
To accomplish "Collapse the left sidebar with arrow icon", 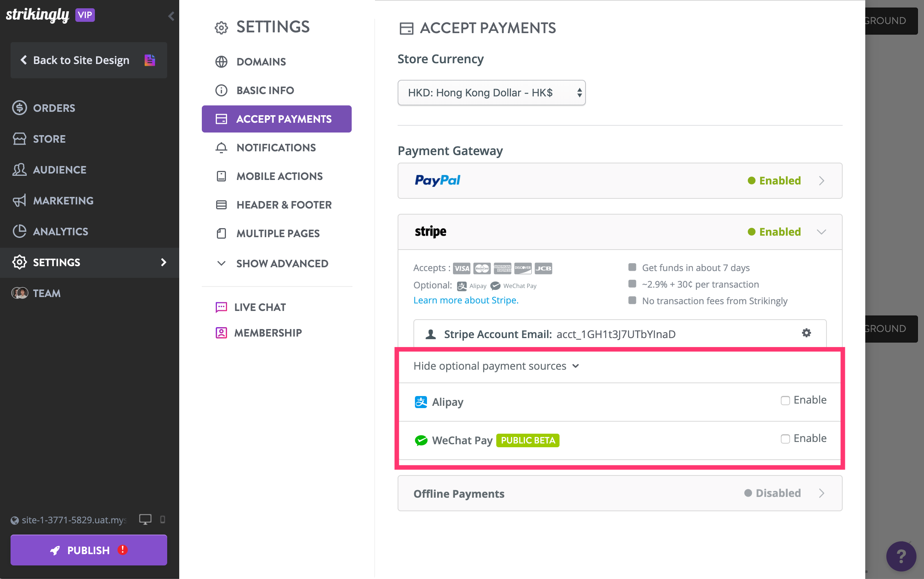I will 171,16.
